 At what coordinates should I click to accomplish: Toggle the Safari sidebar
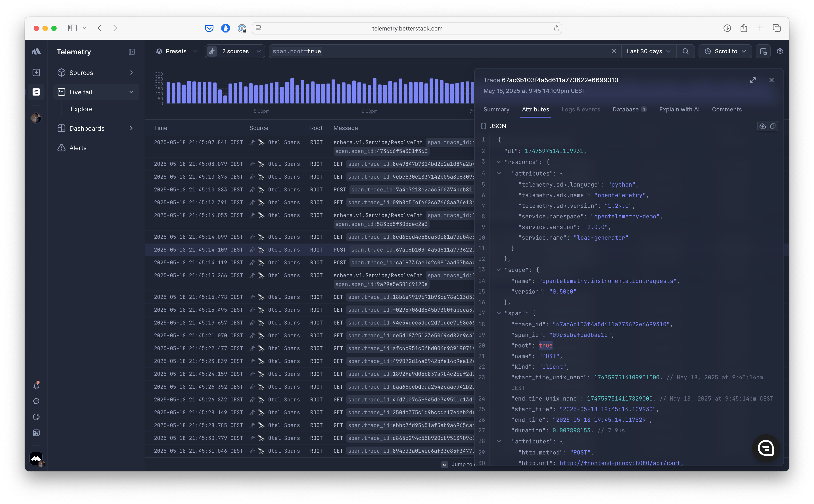(x=72, y=28)
